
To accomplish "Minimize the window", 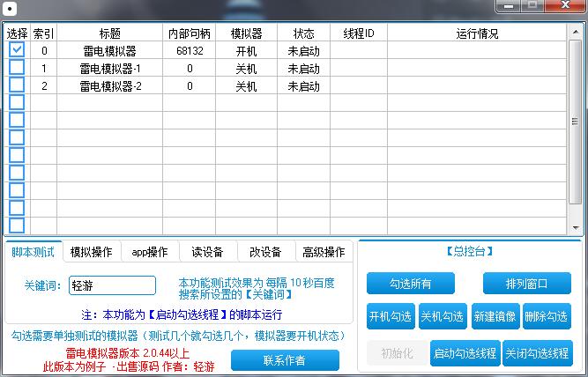I will click(509, 5).
